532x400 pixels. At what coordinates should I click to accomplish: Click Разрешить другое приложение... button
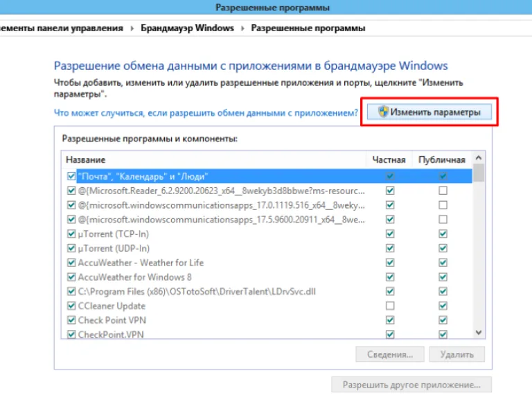coord(411,385)
